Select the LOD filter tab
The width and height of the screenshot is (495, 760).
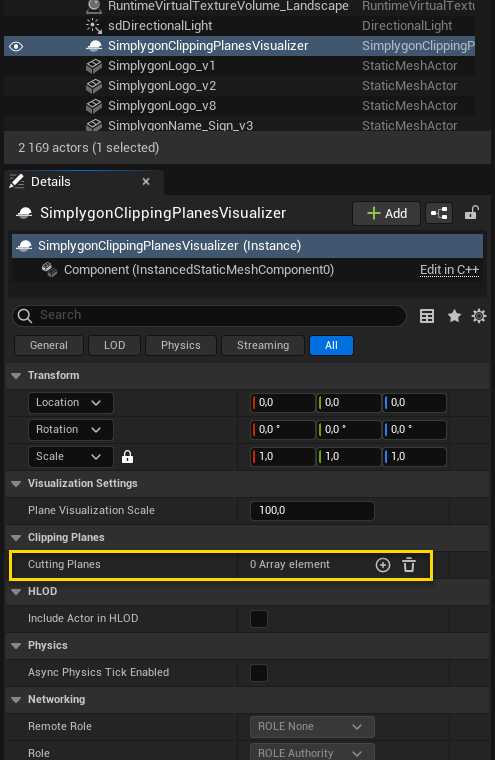[x=114, y=346]
